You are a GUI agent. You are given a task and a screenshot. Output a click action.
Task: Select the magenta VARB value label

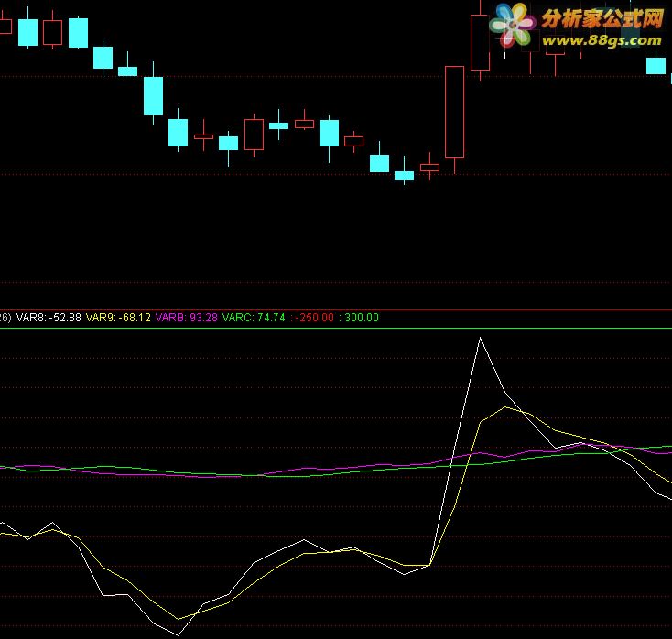click(x=187, y=318)
